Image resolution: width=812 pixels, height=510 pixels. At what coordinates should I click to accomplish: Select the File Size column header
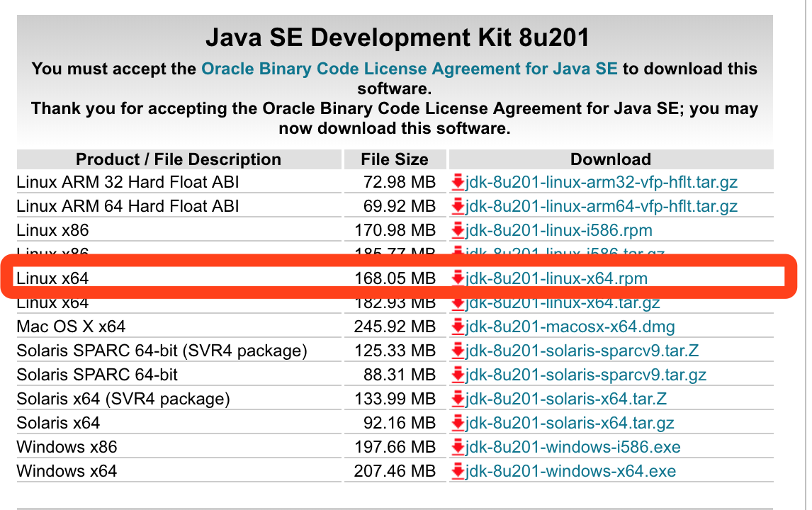pos(395,159)
